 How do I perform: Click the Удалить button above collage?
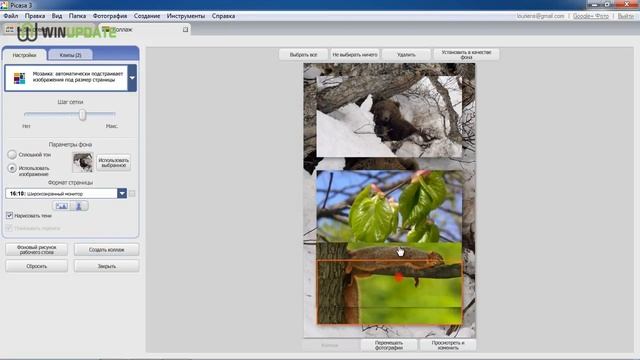[x=406, y=55]
